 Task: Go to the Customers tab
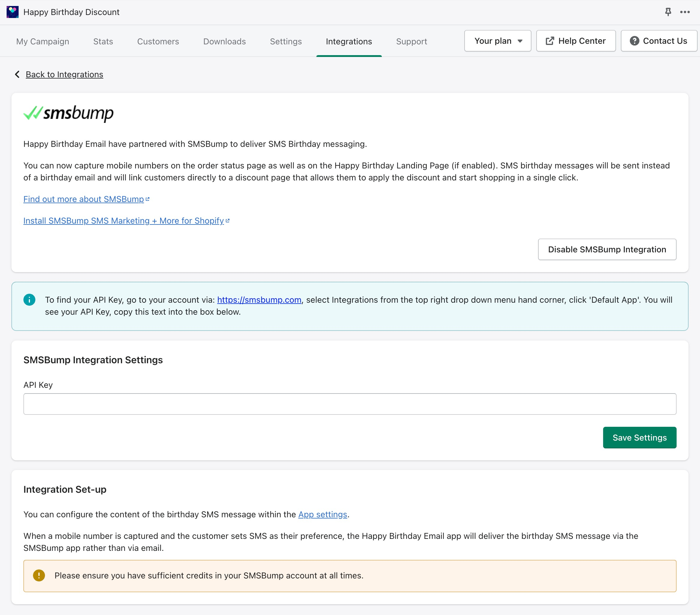[x=158, y=41]
